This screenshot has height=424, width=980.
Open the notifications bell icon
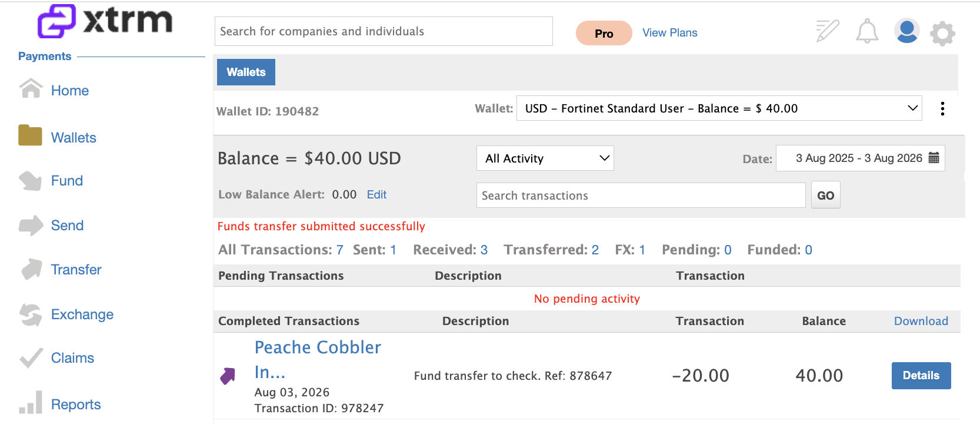click(x=867, y=31)
